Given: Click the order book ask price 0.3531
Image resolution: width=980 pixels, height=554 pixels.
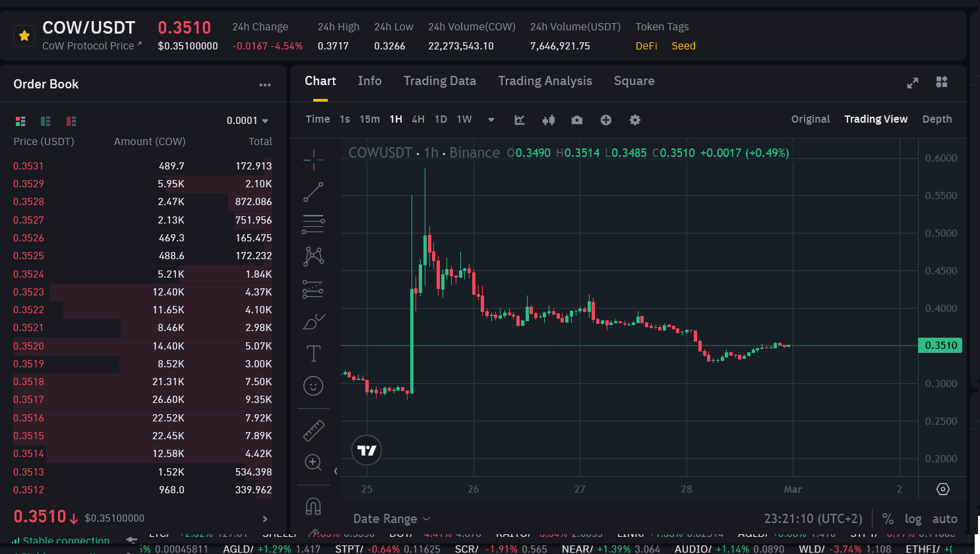Looking at the screenshot, I should (x=28, y=166).
